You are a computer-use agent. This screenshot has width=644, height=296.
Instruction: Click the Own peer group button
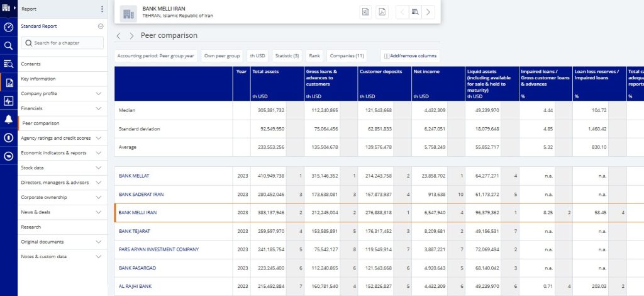click(x=222, y=56)
